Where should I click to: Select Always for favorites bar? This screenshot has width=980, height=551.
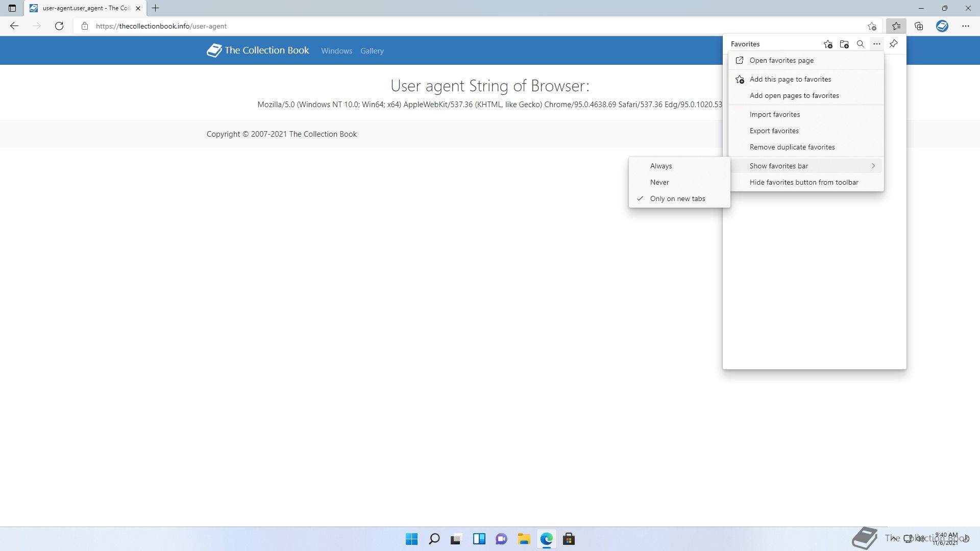661,166
